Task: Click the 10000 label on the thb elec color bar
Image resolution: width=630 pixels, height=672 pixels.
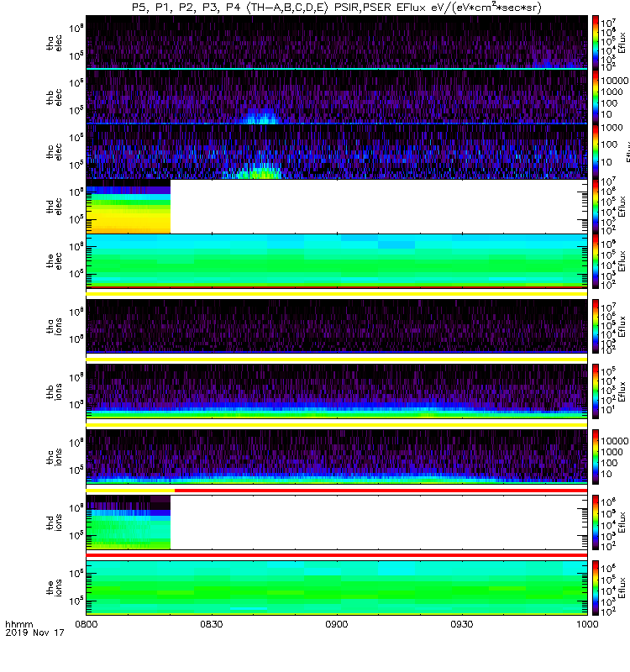Action: 614,81
